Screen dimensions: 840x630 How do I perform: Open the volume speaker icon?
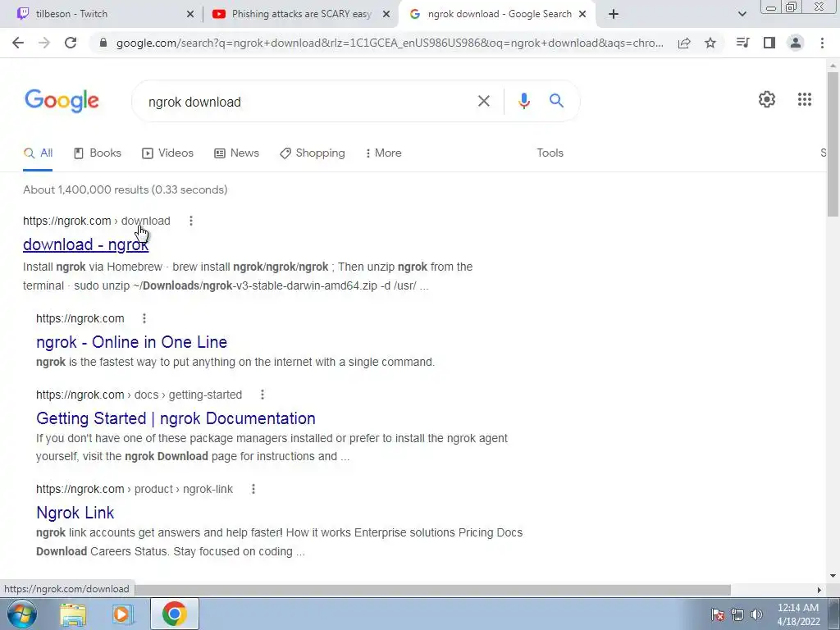click(x=756, y=614)
